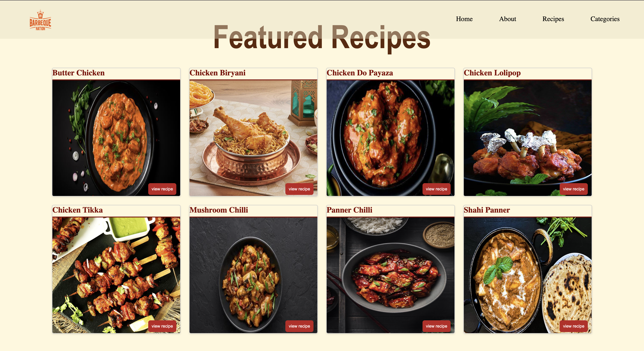
Task: View recipe for Panner Chilli
Action: 436,326
